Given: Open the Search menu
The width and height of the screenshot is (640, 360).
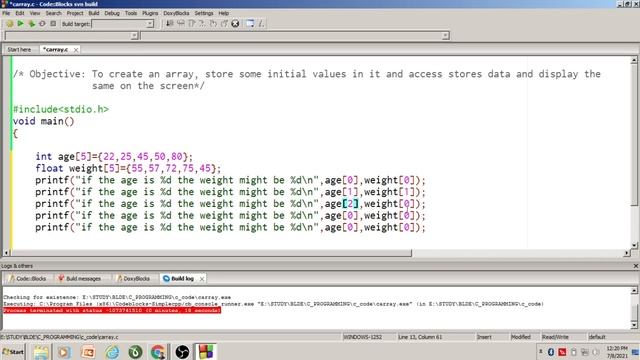Looking at the screenshot, I should (53, 13).
